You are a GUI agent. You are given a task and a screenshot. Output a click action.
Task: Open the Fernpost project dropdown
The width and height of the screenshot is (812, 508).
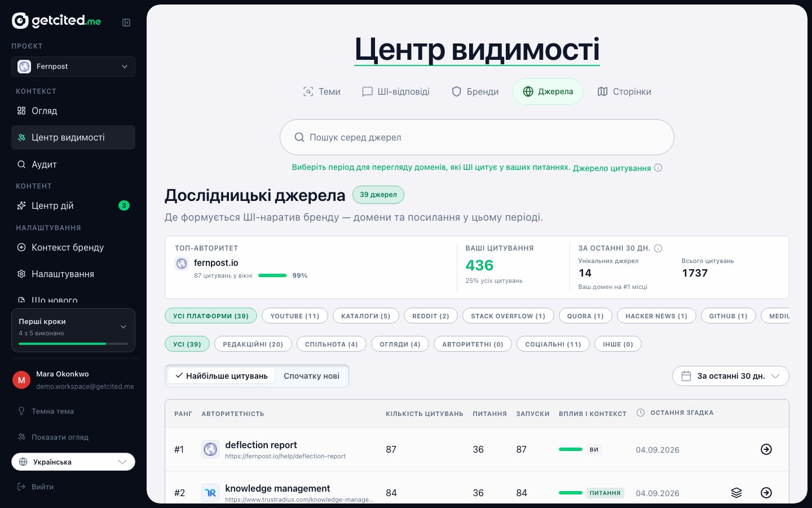pos(73,67)
